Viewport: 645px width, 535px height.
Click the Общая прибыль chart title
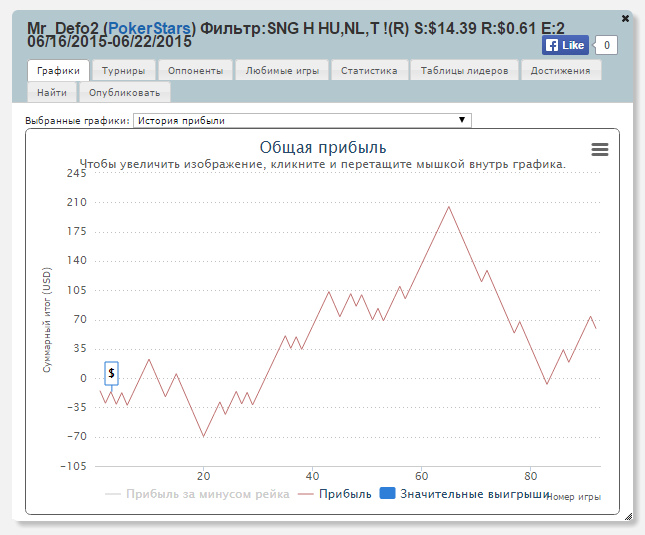(x=323, y=147)
